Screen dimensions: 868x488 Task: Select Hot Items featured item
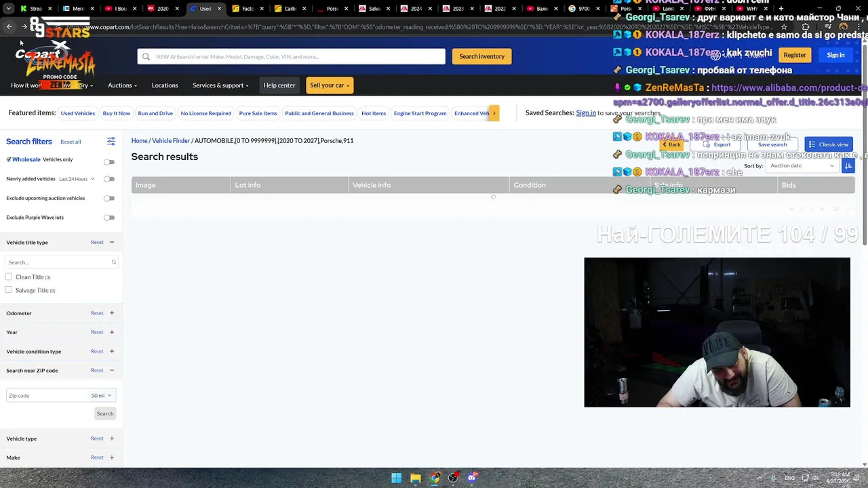tap(374, 113)
